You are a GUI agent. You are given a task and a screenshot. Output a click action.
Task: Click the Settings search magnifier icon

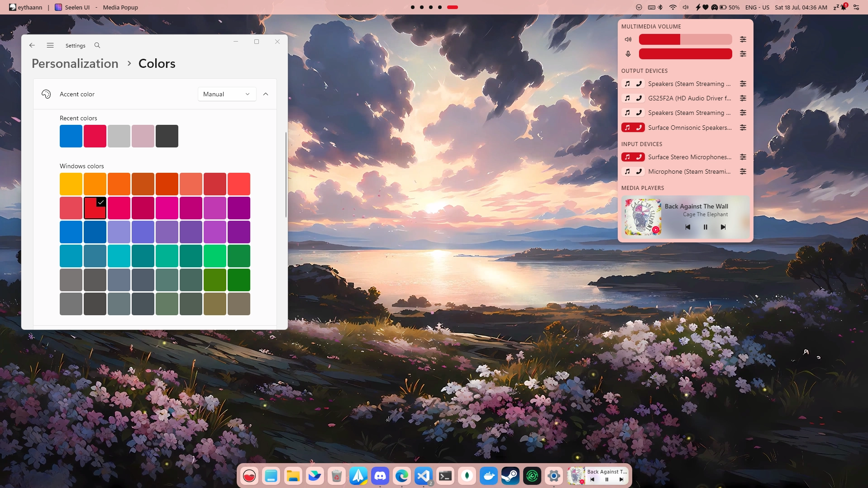coord(97,45)
